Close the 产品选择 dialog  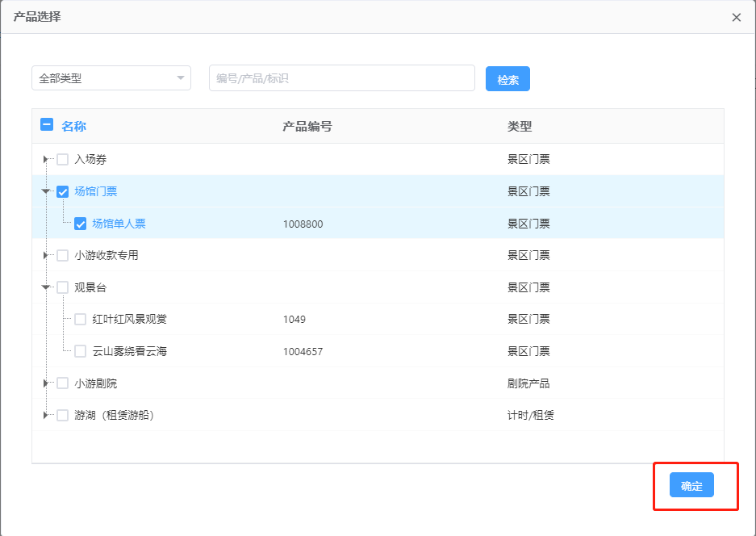736,18
